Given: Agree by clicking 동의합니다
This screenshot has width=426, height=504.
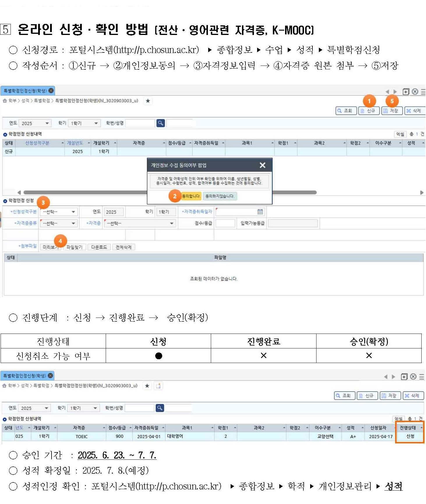Looking at the screenshot, I should (191, 196).
